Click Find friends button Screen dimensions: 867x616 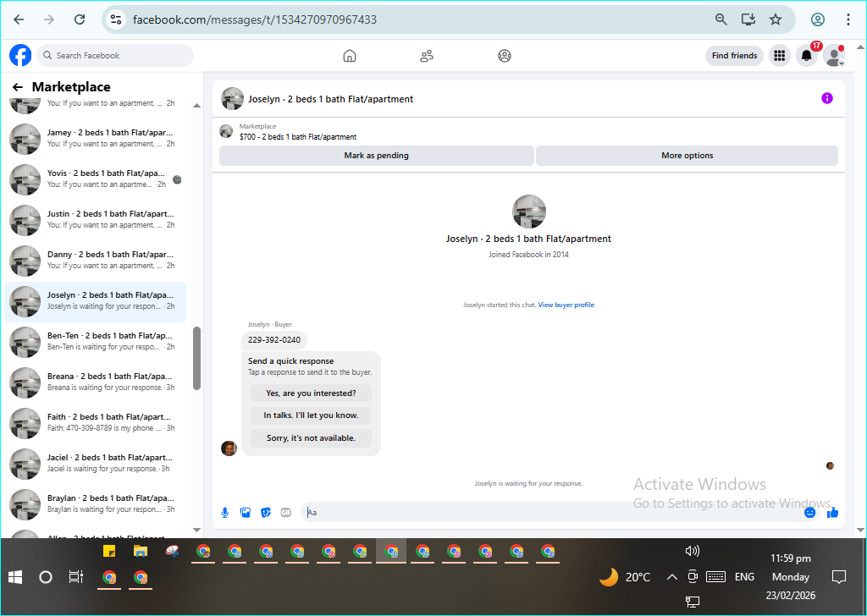[734, 55]
